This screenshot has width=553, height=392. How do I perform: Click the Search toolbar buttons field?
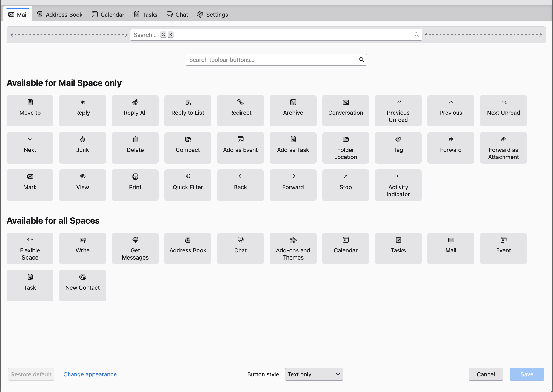(273, 60)
